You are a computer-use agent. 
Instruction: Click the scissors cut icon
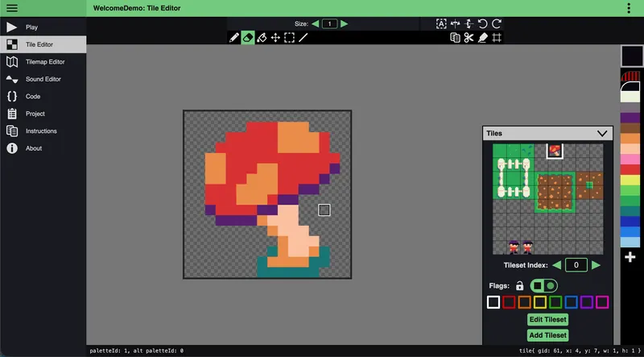click(x=469, y=38)
